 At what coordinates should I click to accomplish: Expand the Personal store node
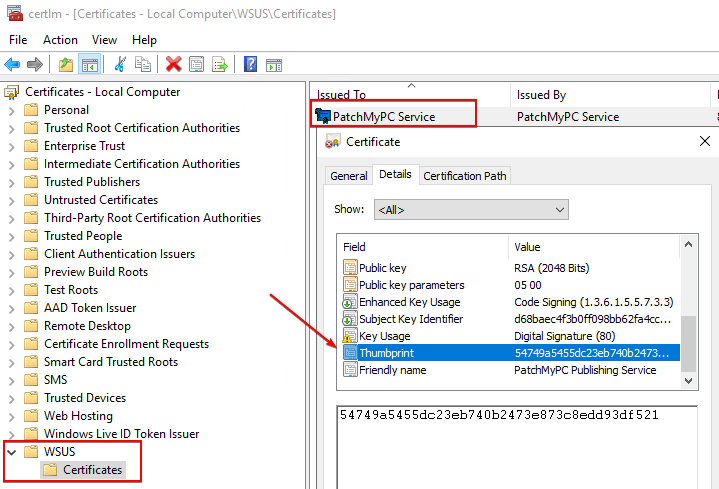pyautogui.click(x=12, y=111)
